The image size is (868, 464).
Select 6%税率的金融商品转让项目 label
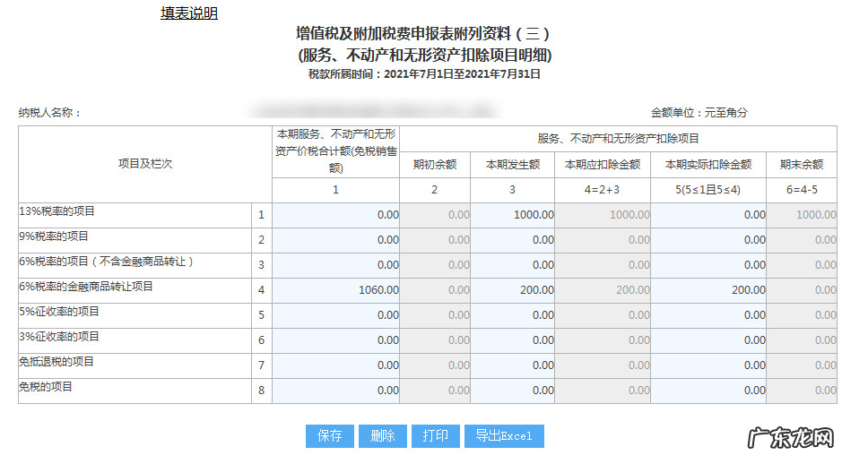coord(86,287)
